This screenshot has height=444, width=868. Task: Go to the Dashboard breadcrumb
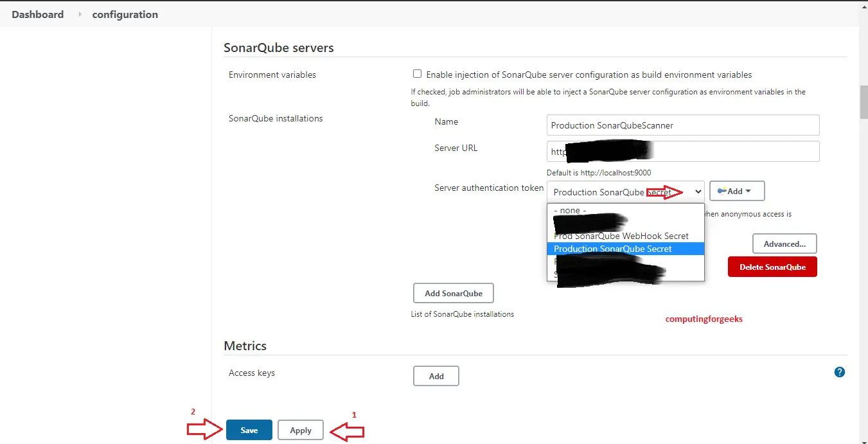coord(37,14)
